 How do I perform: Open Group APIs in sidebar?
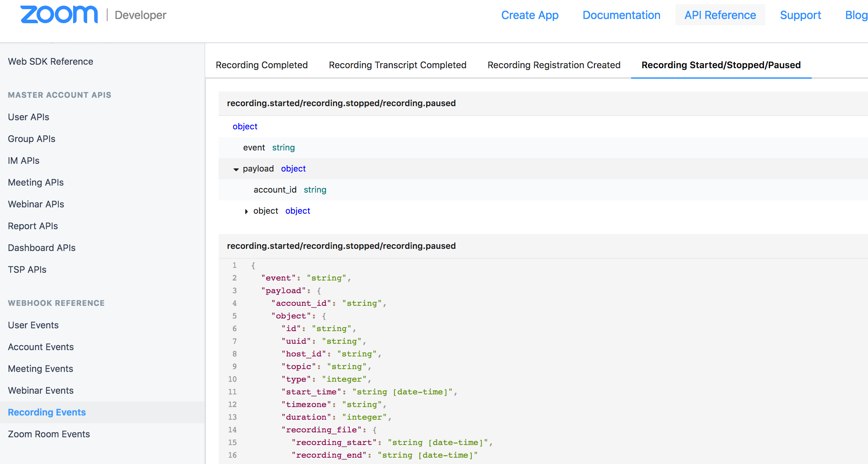(32, 139)
